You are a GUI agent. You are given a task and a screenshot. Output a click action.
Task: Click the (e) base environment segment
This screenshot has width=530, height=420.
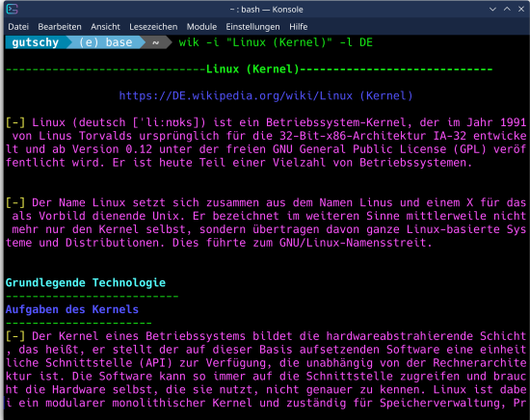pos(105,42)
